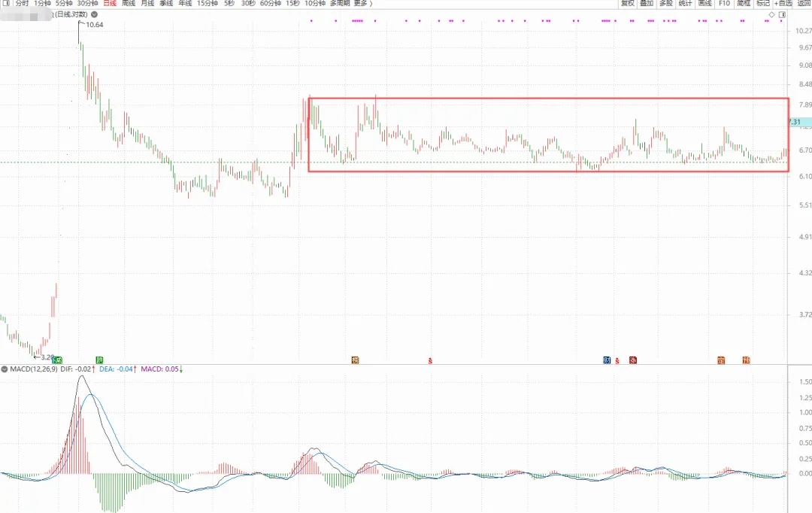Click the red $ marker right of 财
This screenshot has height=513, width=812.
pos(617,360)
